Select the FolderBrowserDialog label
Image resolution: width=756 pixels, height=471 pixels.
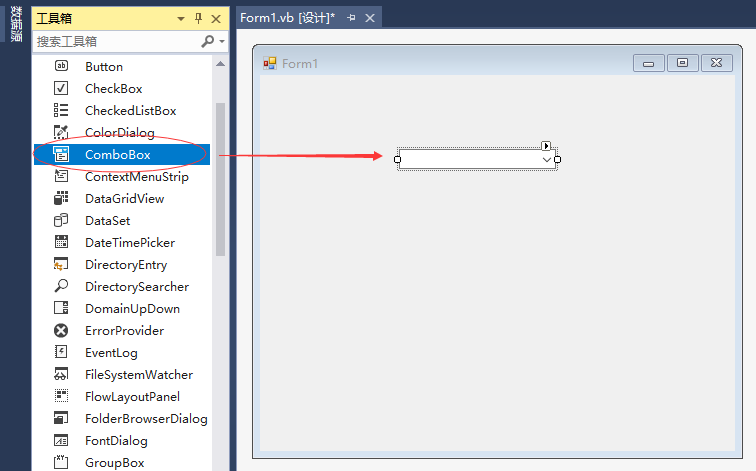(x=147, y=419)
